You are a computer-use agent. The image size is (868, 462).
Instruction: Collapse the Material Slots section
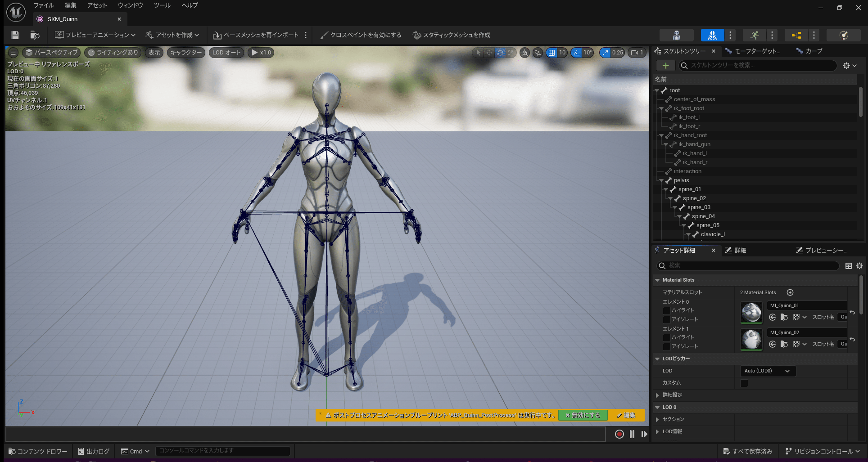click(657, 280)
